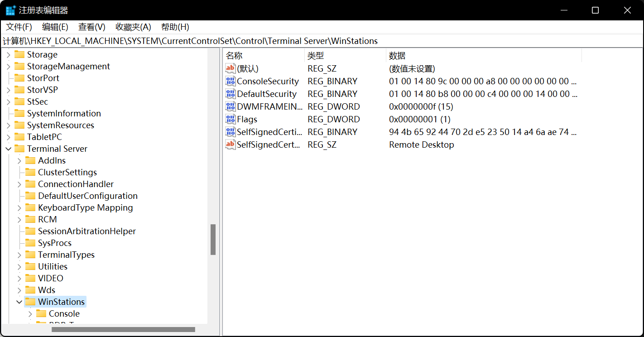Viewport: 644px width, 337px height.
Task: Sort values by the 类型 column header
Action: pyautogui.click(x=346, y=56)
